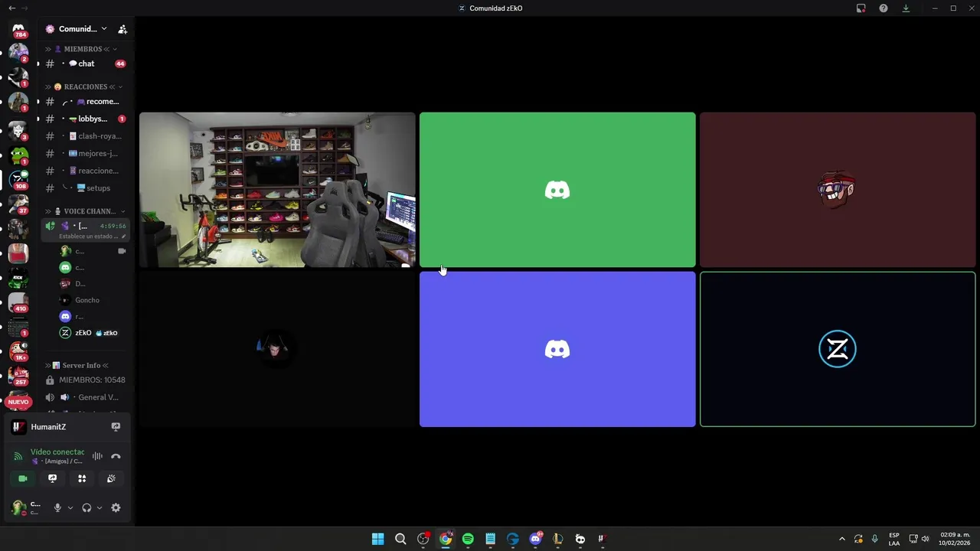Open the clash-roya... channel
The height and width of the screenshot is (551, 980).
(86, 136)
